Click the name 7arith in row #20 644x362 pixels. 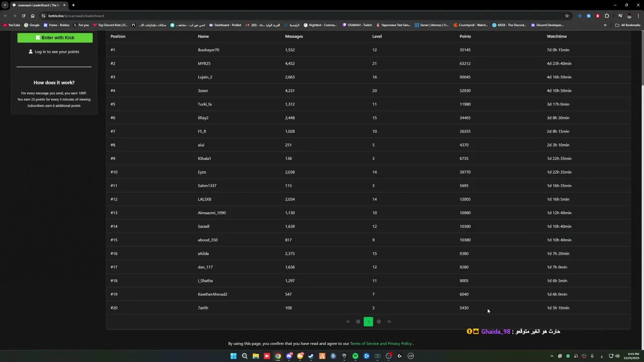coord(203,308)
